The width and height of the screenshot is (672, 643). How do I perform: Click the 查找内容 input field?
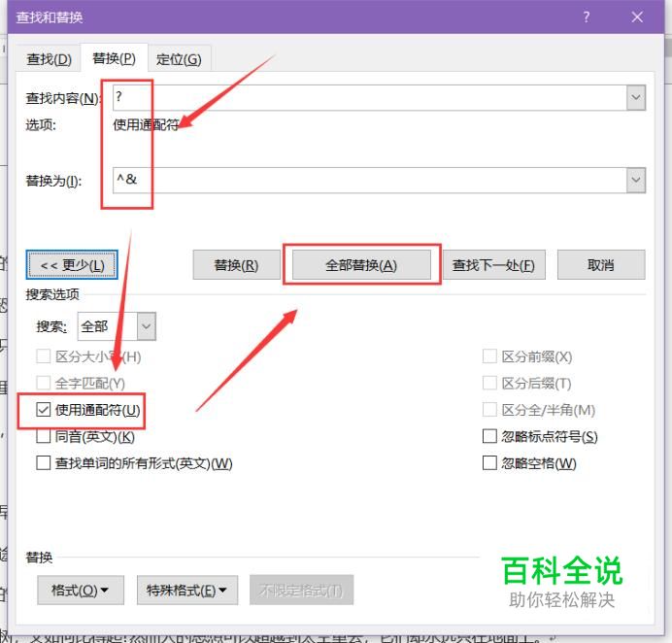(x=369, y=97)
